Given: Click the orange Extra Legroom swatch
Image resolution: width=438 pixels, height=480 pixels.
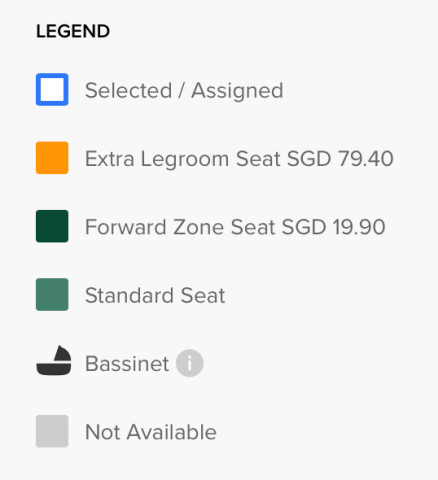Looking at the screenshot, I should tap(52, 158).
